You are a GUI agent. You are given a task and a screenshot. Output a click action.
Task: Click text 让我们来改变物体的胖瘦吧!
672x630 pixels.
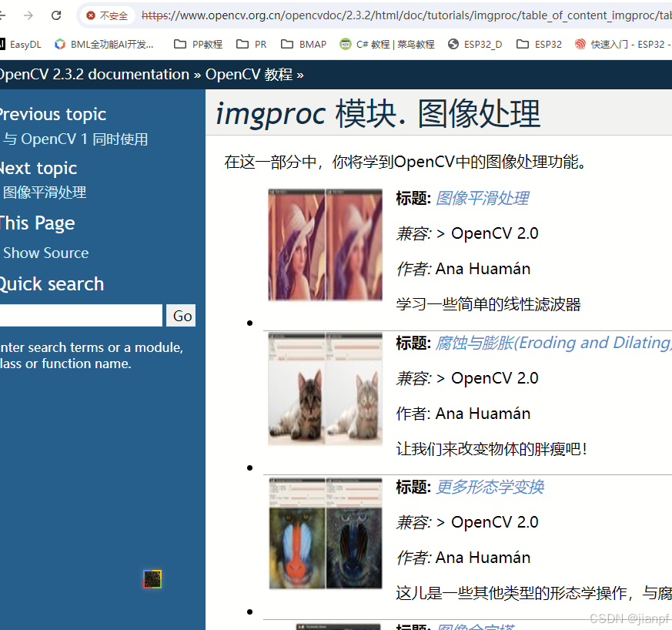(491, 449)
